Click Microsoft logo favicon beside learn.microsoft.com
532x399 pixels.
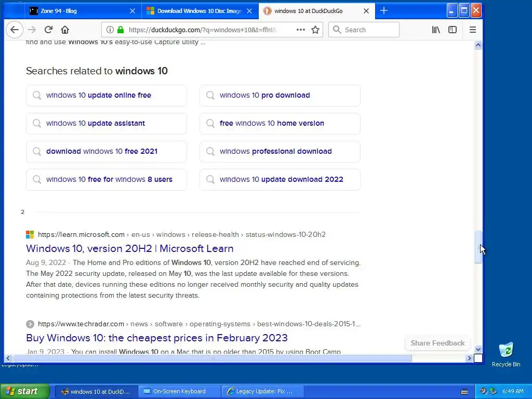point(30,234)
